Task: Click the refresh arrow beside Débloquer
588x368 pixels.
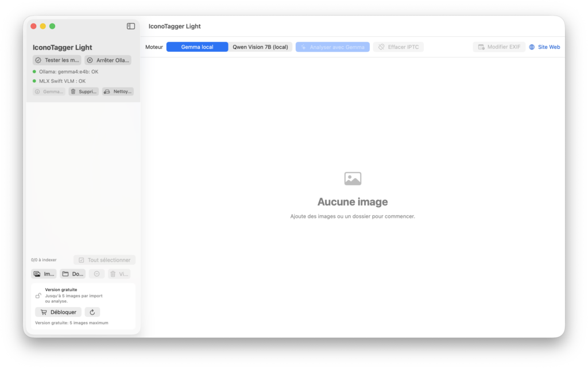Action: point(92,312)
